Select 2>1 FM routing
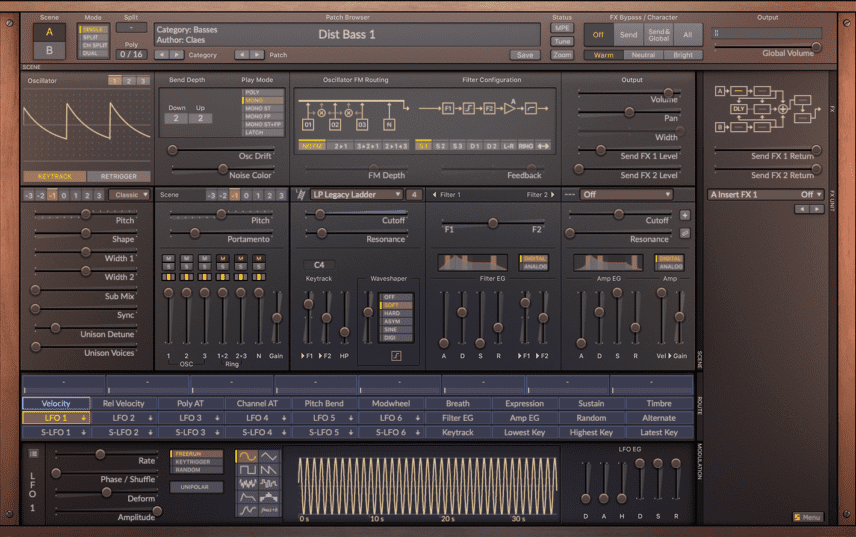This screenshot has width=856, height=537. point(341,146)
